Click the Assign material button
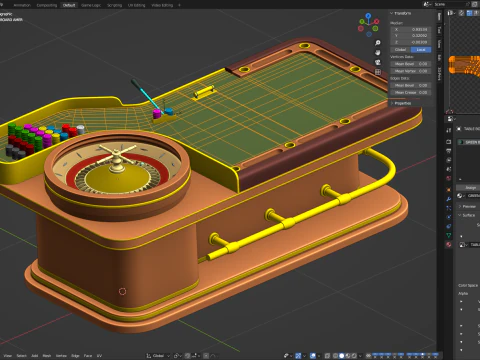This screenshot has height=360, width=480. point(468,188)
